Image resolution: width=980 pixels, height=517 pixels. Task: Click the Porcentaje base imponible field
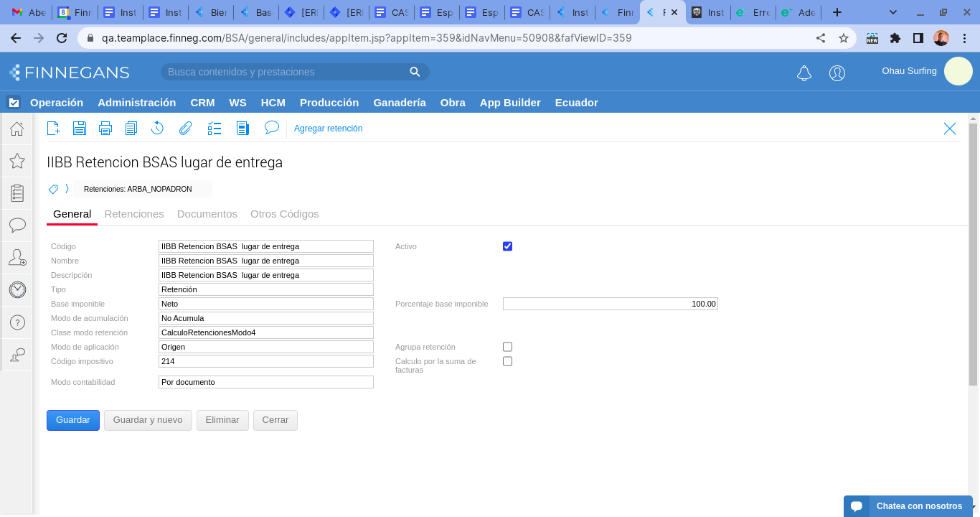coord(610,304)
